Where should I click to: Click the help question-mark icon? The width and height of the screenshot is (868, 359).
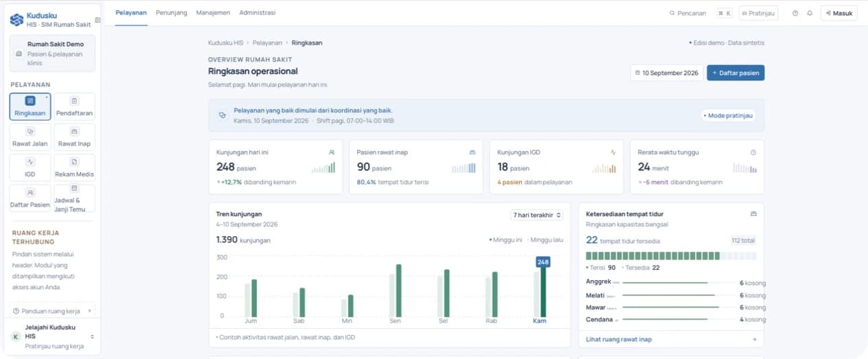coord(795,13)
